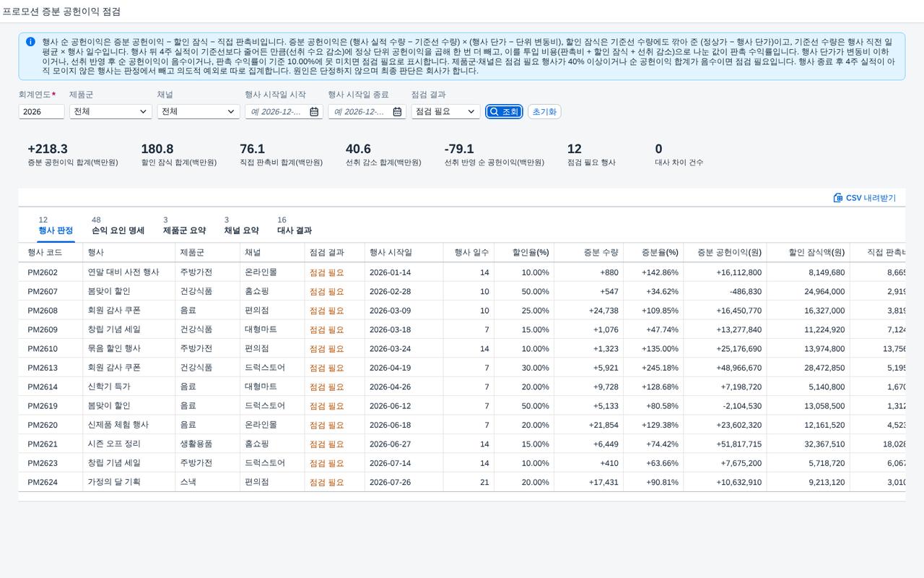Click the 행사 코드 column header
This screenshot has width=924, height=578.
[45, 253]
